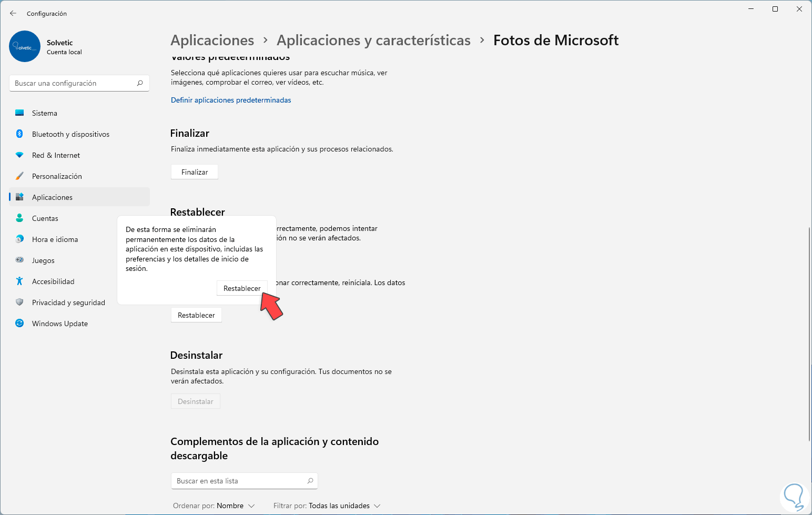Click the Windows Update sync icon
812x515 pixels.
(x=19, y=324)
